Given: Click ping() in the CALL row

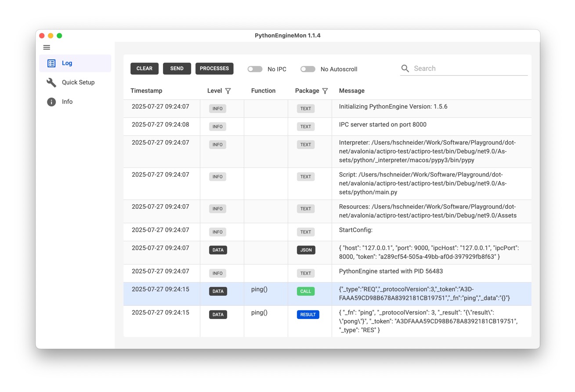Looking at the screenshot, I should click(x=259, y=290).
